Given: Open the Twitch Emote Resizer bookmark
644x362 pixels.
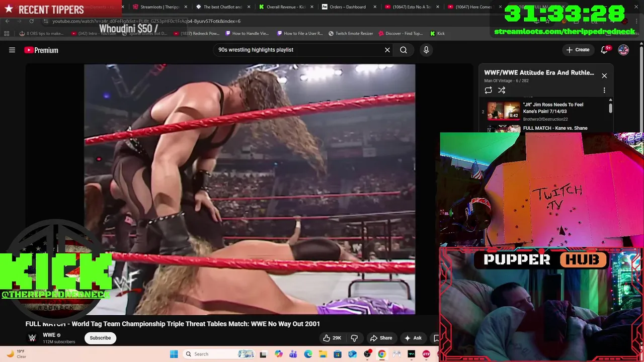Looking at the screenshot, I should click(x=351, y=33).
